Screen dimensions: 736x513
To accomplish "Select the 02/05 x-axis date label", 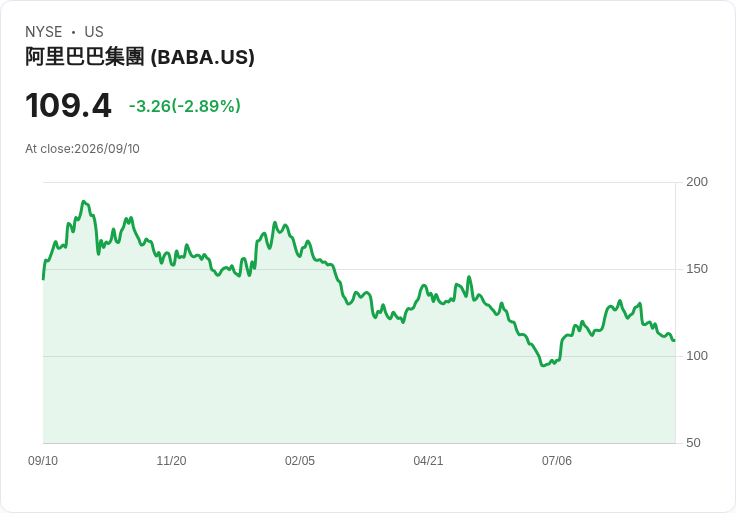I will [300, 461].
